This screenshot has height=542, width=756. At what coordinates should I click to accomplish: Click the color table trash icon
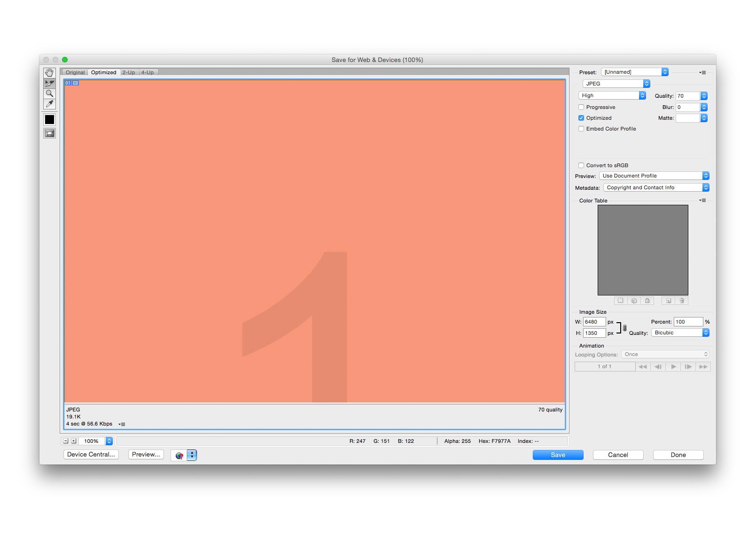click(681, 301)
